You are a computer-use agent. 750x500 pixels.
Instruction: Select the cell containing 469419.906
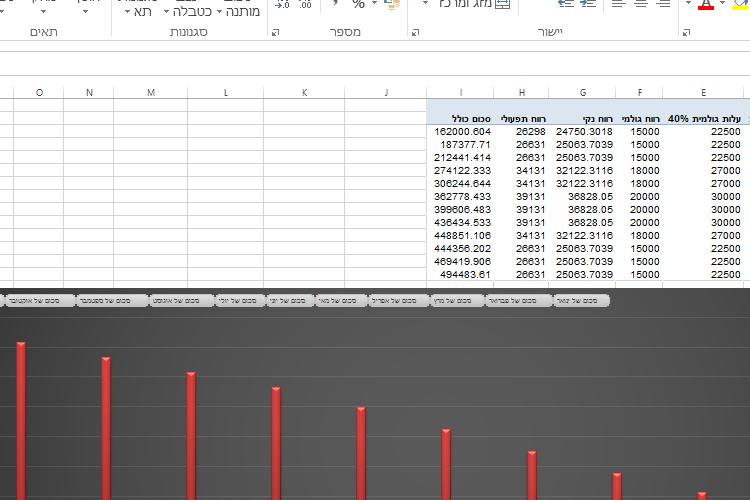coord(460,261)
